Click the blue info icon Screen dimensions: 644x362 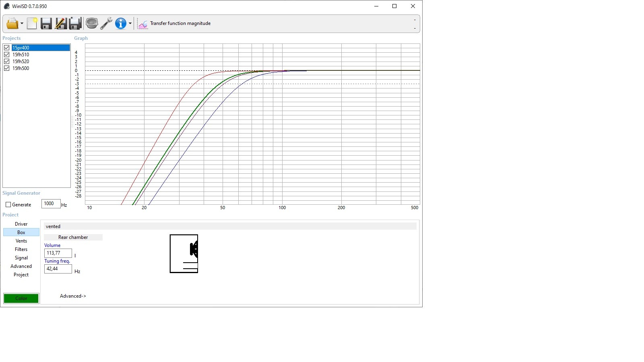pyautogui.click(x=121, y=24)
